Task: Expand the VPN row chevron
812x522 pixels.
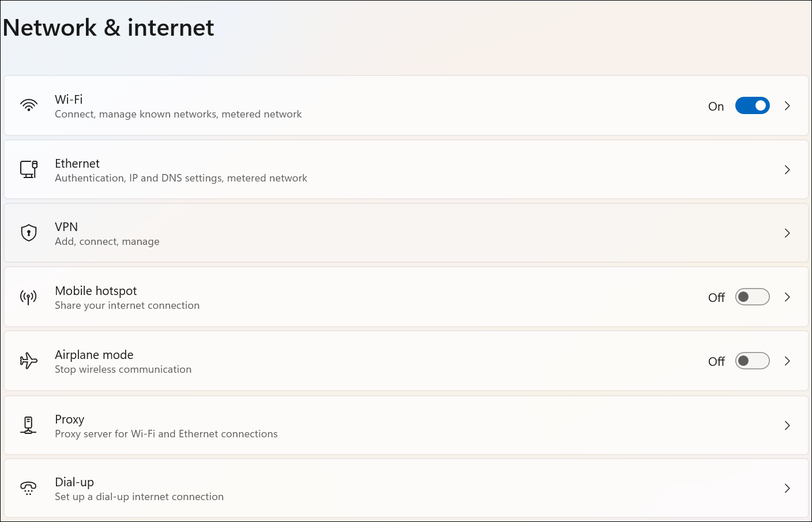Action: [787, 233]
